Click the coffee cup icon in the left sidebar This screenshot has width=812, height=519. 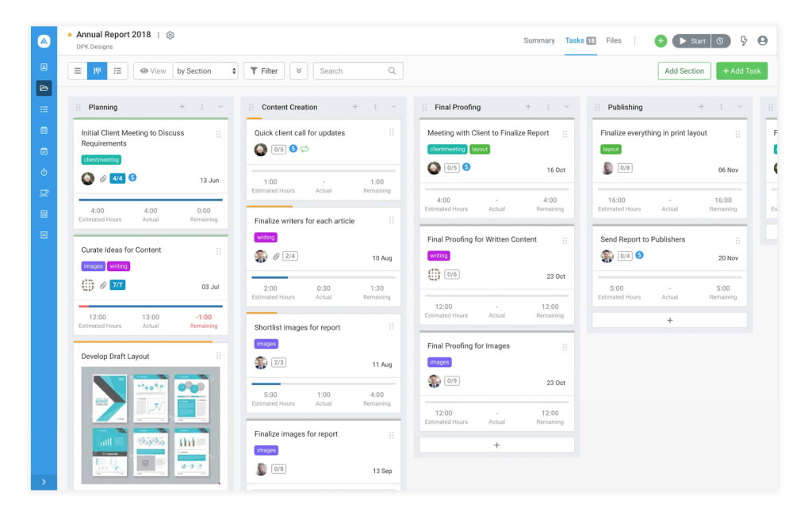pos(44,193)
